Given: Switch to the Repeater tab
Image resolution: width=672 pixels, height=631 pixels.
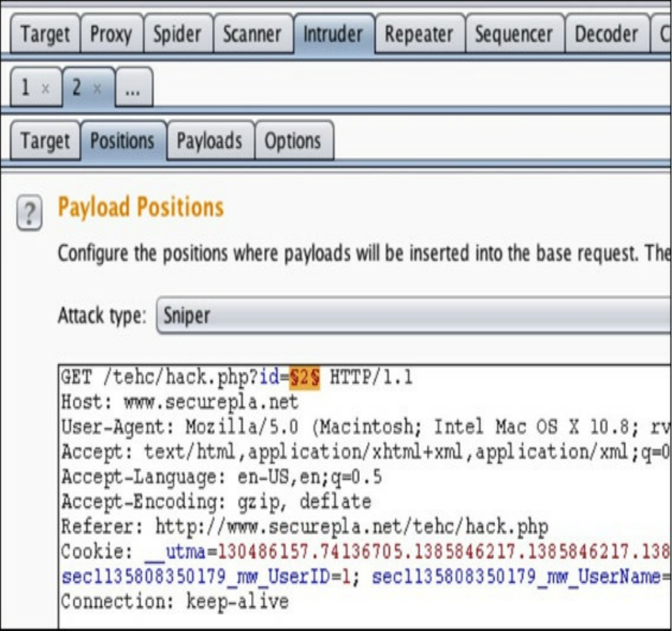Looking at the screenshot, I should tap(419, 34).
